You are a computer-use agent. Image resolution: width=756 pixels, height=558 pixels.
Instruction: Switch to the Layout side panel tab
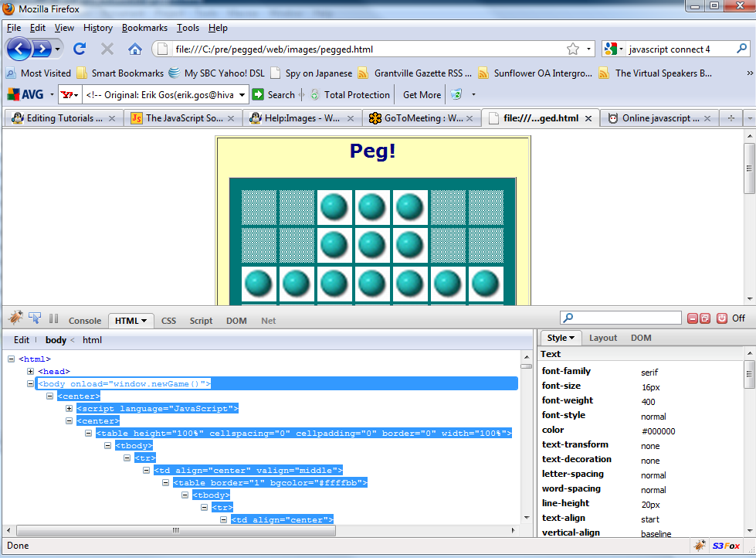(603, 338)
